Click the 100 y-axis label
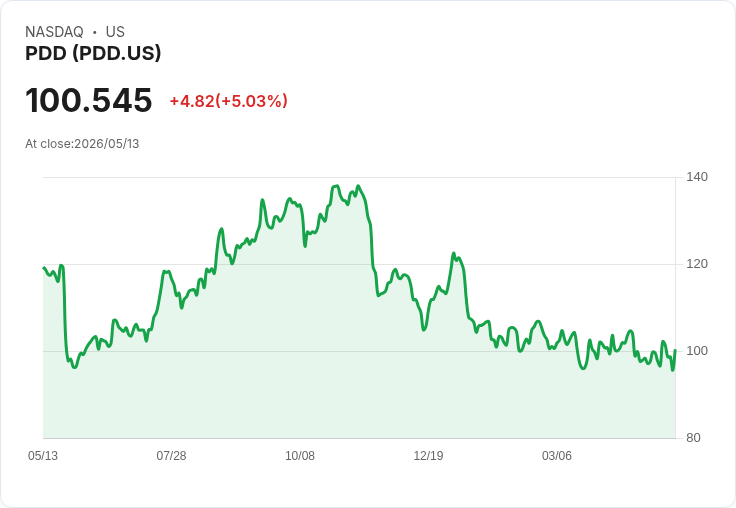Viewport: 736px width, 508px height. tap(697, 351)
